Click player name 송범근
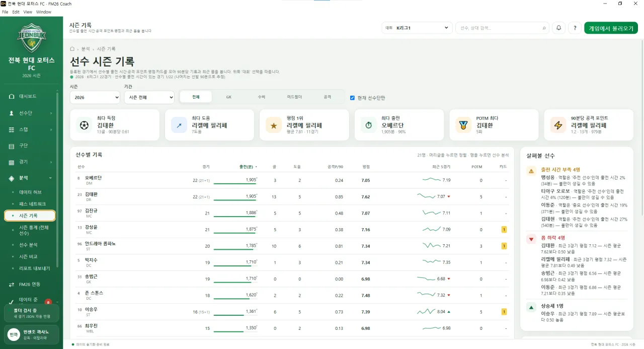The height and width of the screenshot is (349, 644). (91, 276)
